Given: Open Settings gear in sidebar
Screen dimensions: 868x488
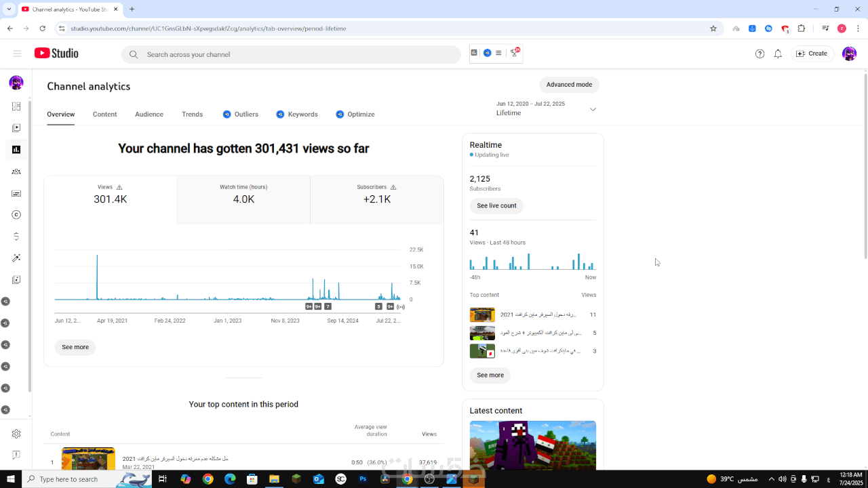Looking at the screenshot, I should 16,434.
